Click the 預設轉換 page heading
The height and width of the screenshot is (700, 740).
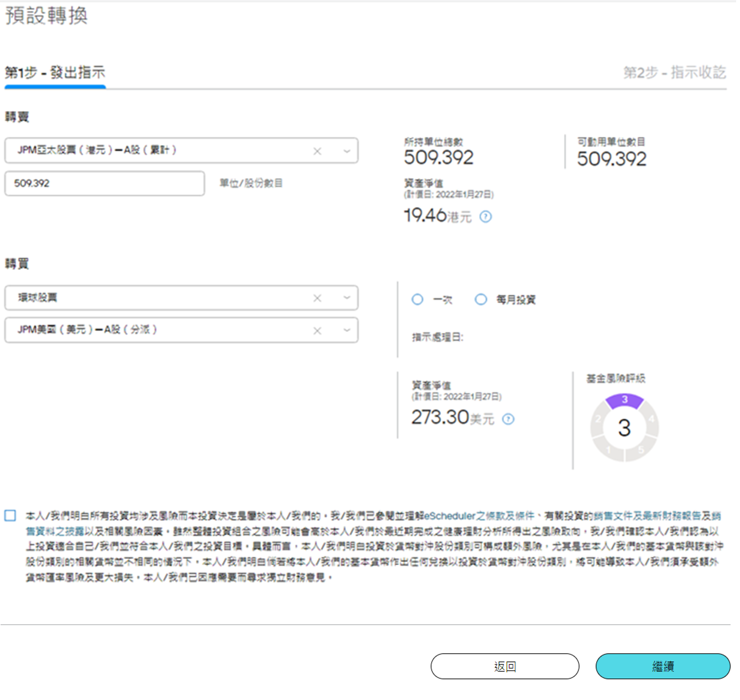pos(47,16)
